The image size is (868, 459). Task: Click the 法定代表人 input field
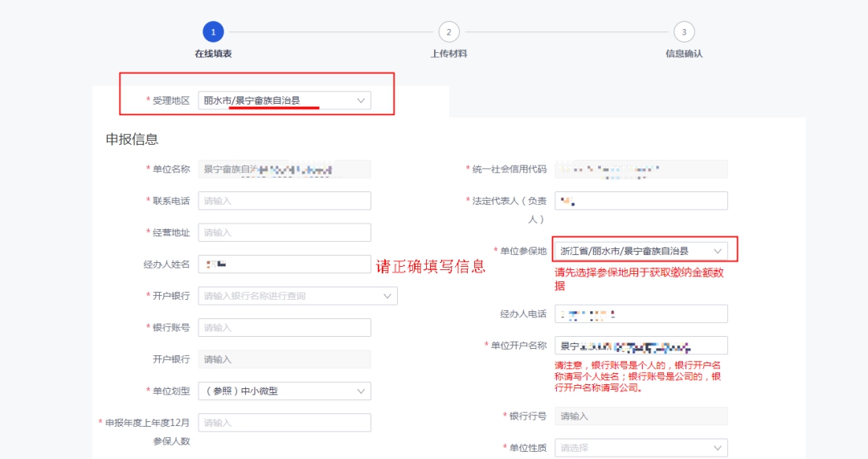641,201
